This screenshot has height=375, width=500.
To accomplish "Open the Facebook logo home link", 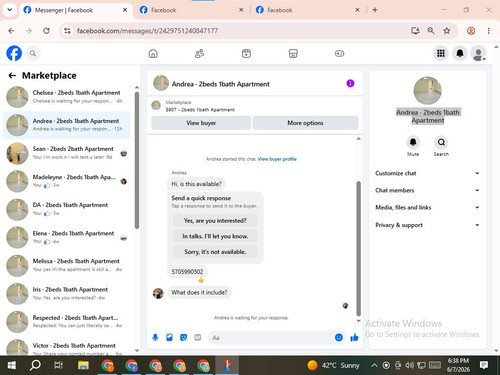I will coord(14,53).
